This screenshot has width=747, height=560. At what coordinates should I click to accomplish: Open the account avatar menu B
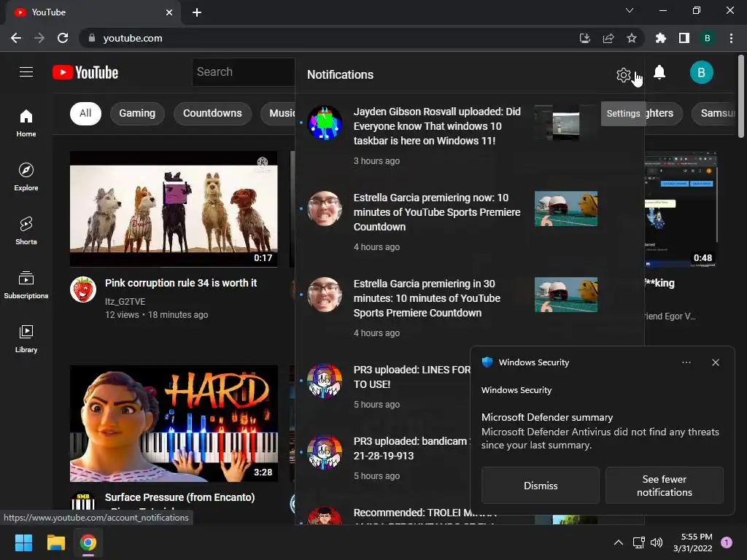(x=701, y=72)
